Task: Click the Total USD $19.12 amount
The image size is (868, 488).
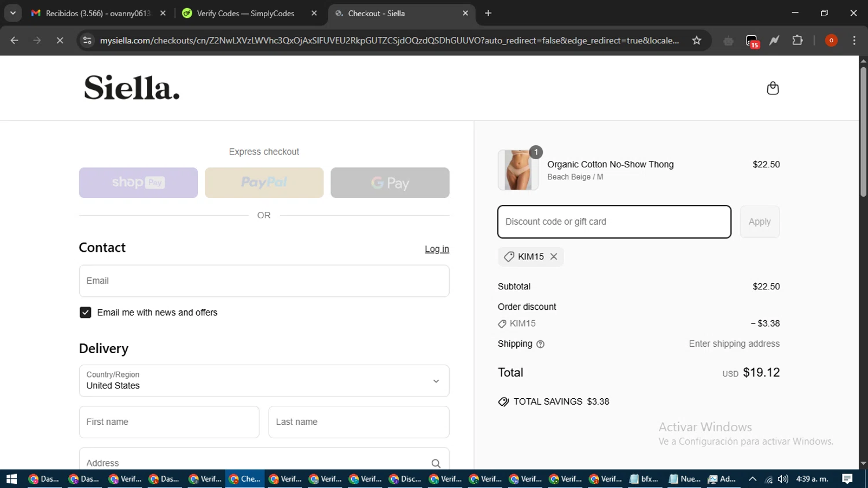Action: click(x=751, y=373)
